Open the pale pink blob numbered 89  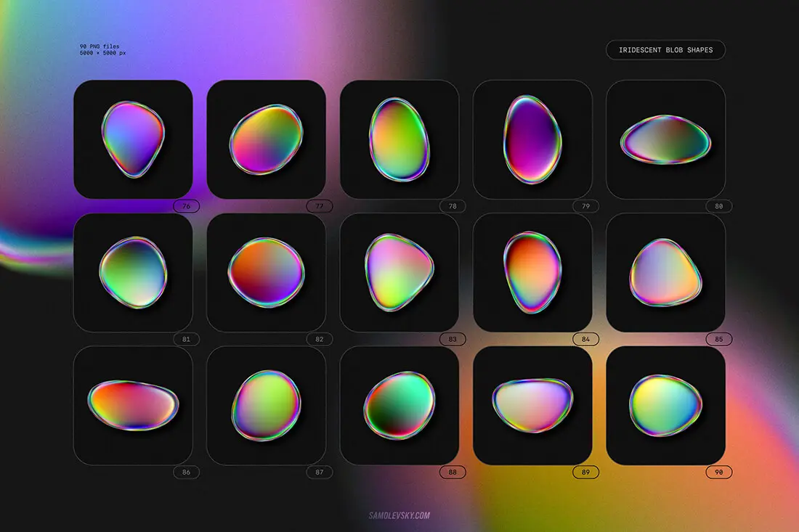532,405
